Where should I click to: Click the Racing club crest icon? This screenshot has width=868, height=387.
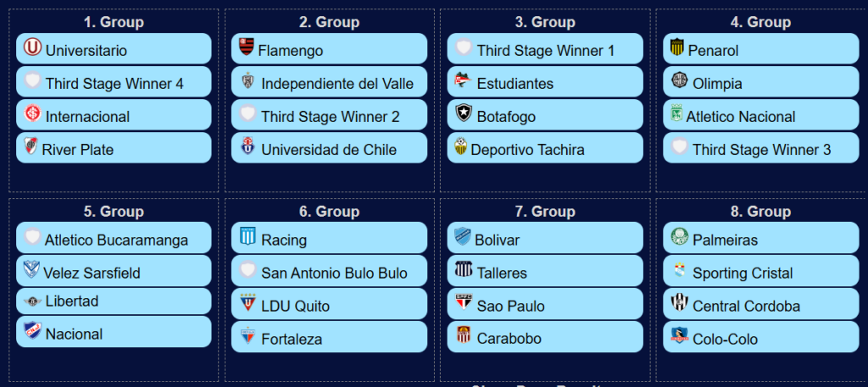pos(248,239)
